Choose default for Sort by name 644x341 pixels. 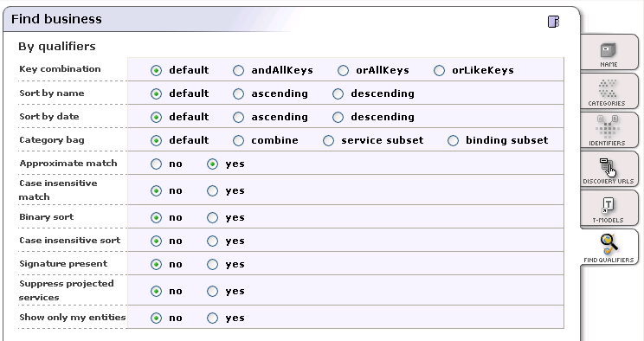coord(156,94)
